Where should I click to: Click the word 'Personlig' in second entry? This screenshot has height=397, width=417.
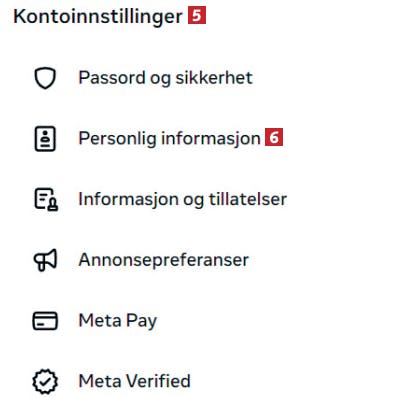118,139
